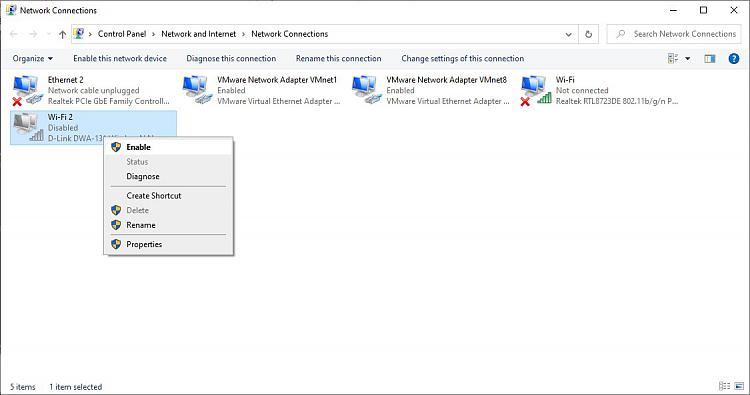Navigate to Network and Internet breadcrumb
Screen dimensions: 750x395
(199, 34)
